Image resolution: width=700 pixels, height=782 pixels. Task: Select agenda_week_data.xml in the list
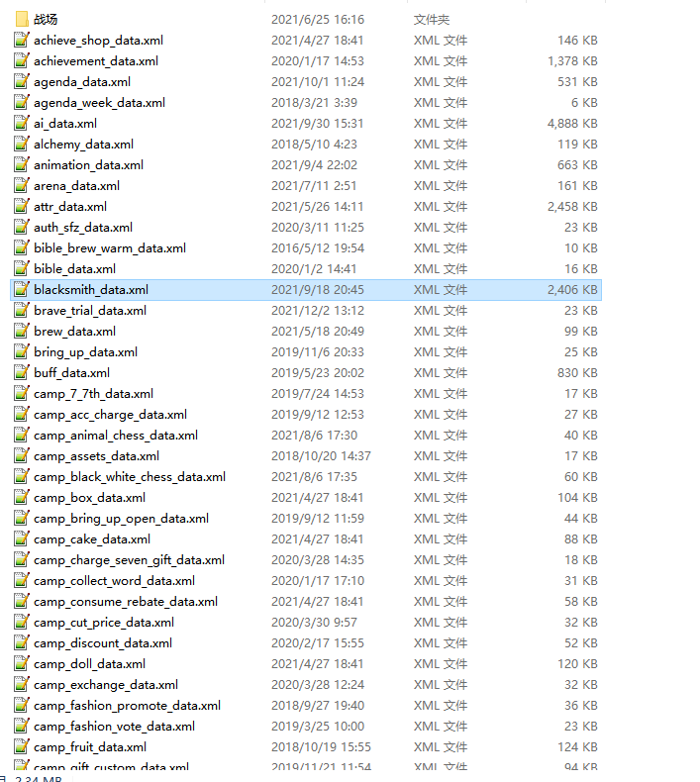point(99,103)
